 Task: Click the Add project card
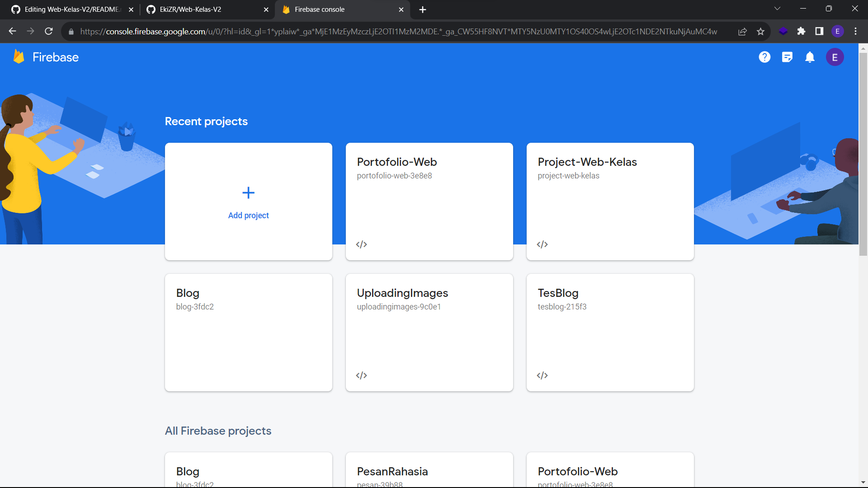coord(248,201)
